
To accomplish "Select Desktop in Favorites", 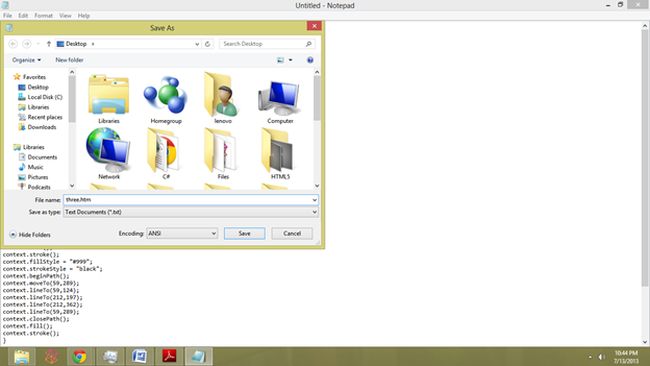I will tap(33, 87).
